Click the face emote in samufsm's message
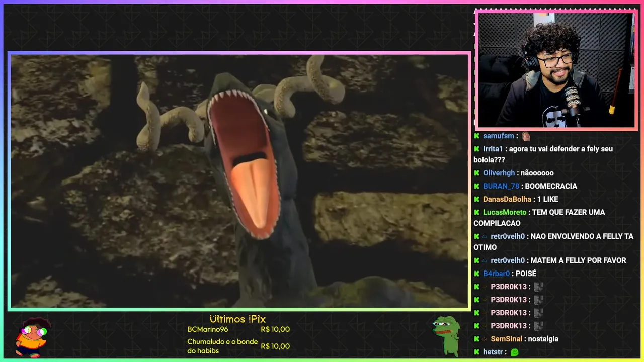The image size is (644, 362). click(526, 136)
